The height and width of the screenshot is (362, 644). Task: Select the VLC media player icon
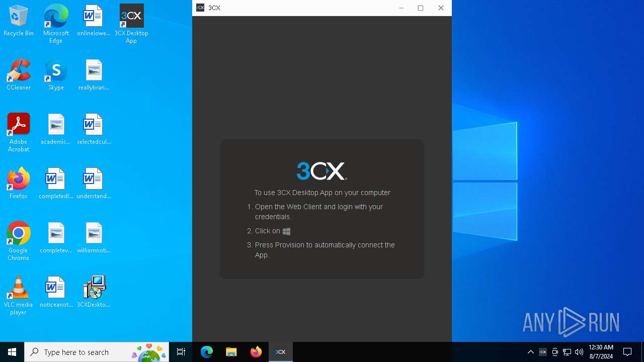pyautogui.click(x=19, y=295)
